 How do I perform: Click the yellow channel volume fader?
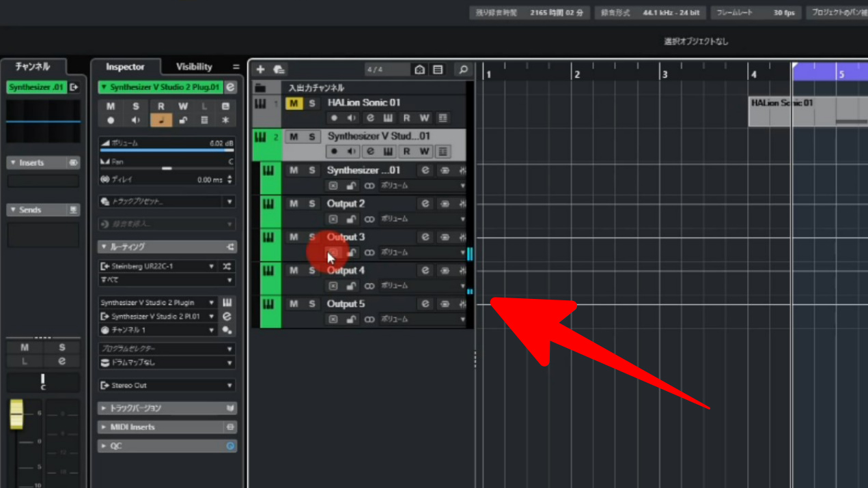pos(16,415)
